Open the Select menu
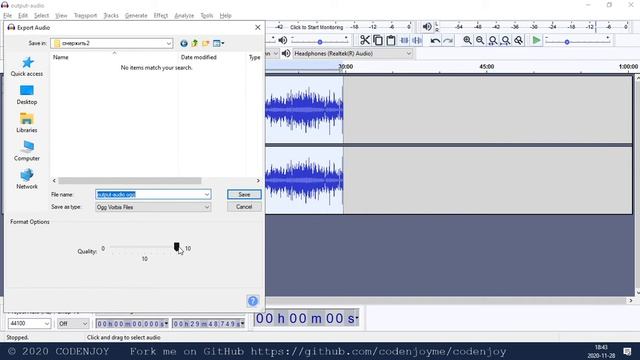640x360 pixels. coord(41,16)
